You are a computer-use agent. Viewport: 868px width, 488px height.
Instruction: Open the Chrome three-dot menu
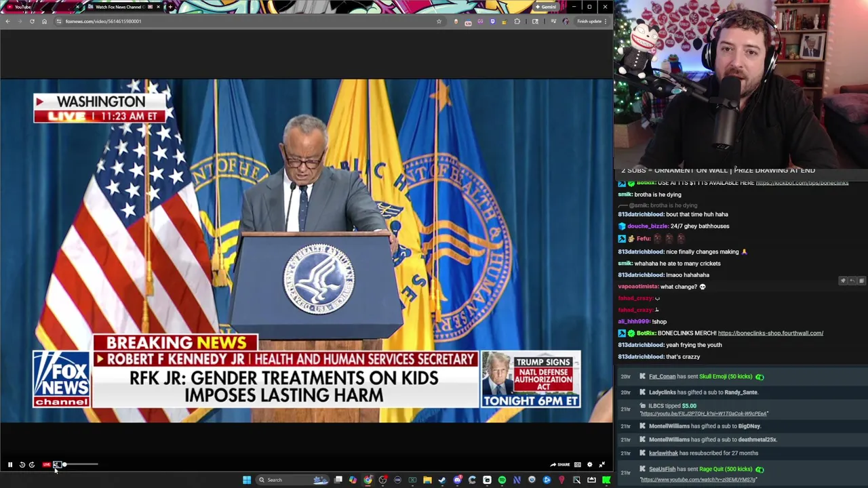605,21
